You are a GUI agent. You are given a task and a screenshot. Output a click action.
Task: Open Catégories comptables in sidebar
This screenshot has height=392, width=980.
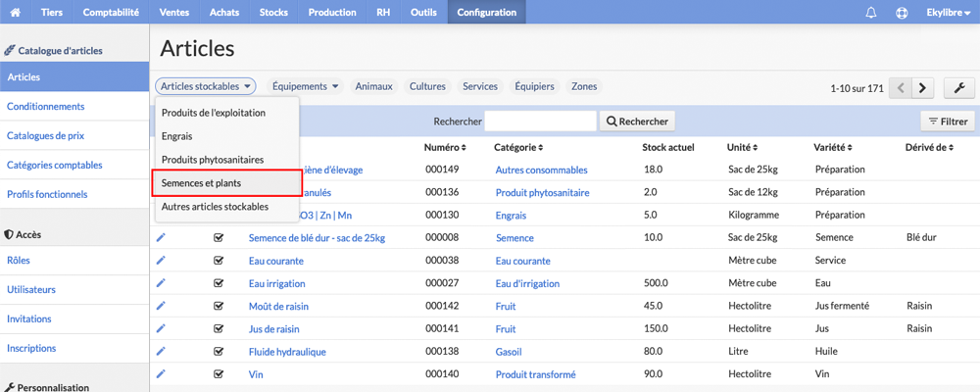[74, 165]
